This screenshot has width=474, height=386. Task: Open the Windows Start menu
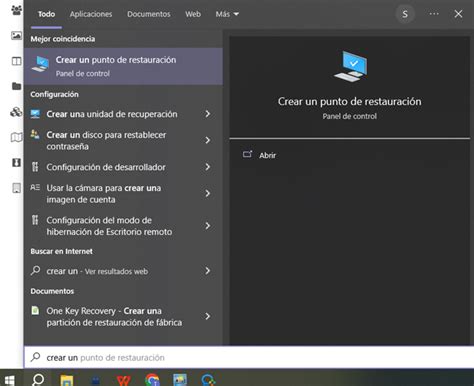click(9, 380)
